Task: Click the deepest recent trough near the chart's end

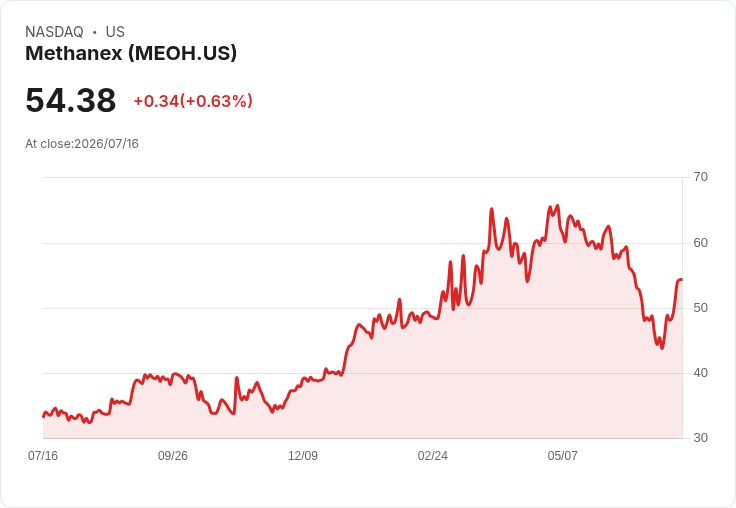Action: tap(662, 348)
